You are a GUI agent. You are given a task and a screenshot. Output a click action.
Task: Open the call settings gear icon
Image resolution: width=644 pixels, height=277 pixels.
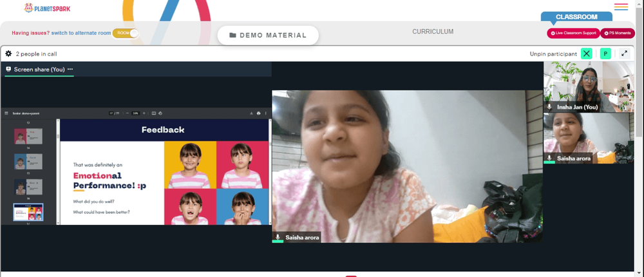8,53
